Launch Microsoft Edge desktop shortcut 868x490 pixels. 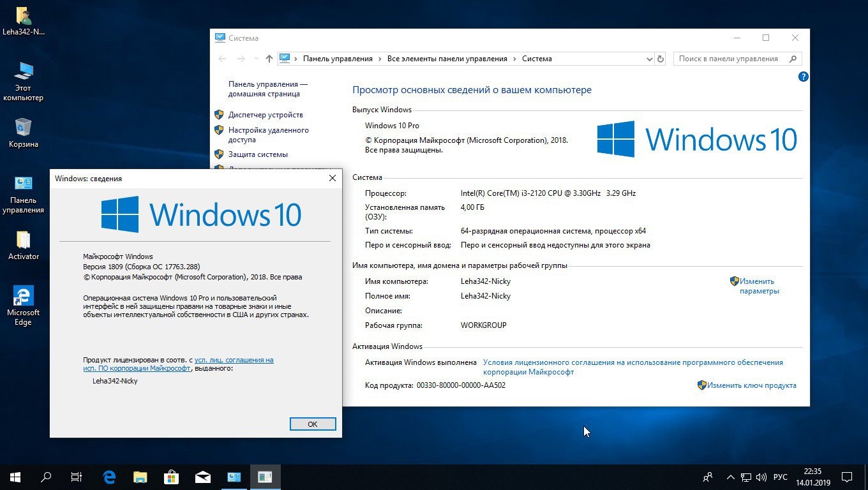pos(24,306)
